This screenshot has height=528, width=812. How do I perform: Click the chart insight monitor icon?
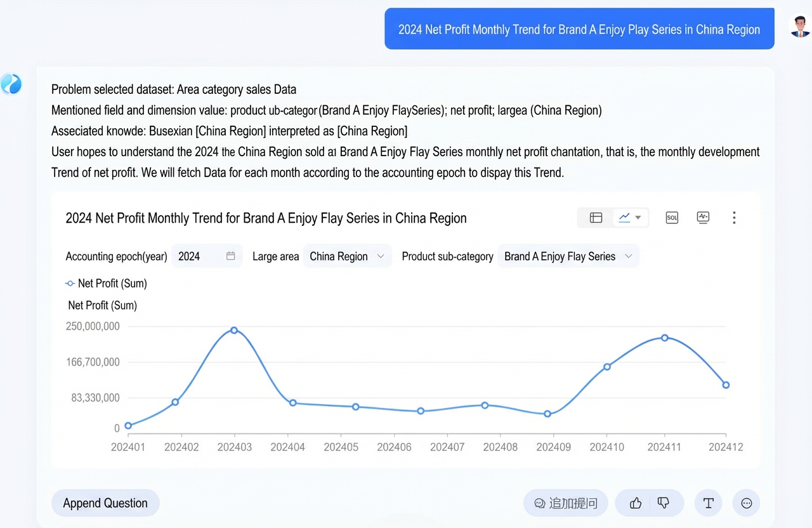[x=703, y=218]
